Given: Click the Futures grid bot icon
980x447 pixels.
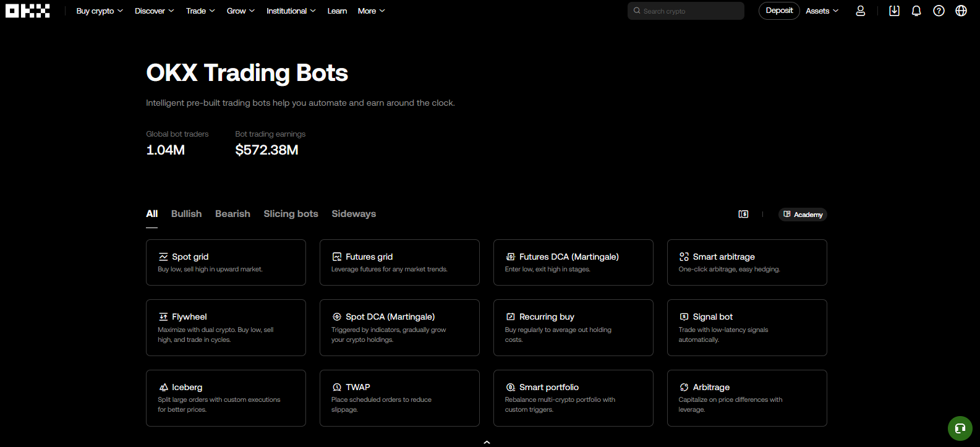Looking at the screenshot, I should tap(337, 257).
